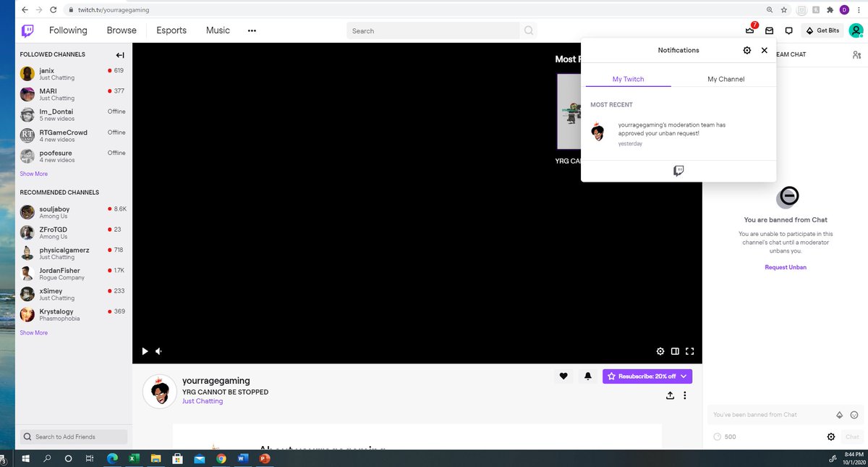Mute the stream with the speaker icon
868x467 pixels.
point(158,351)
